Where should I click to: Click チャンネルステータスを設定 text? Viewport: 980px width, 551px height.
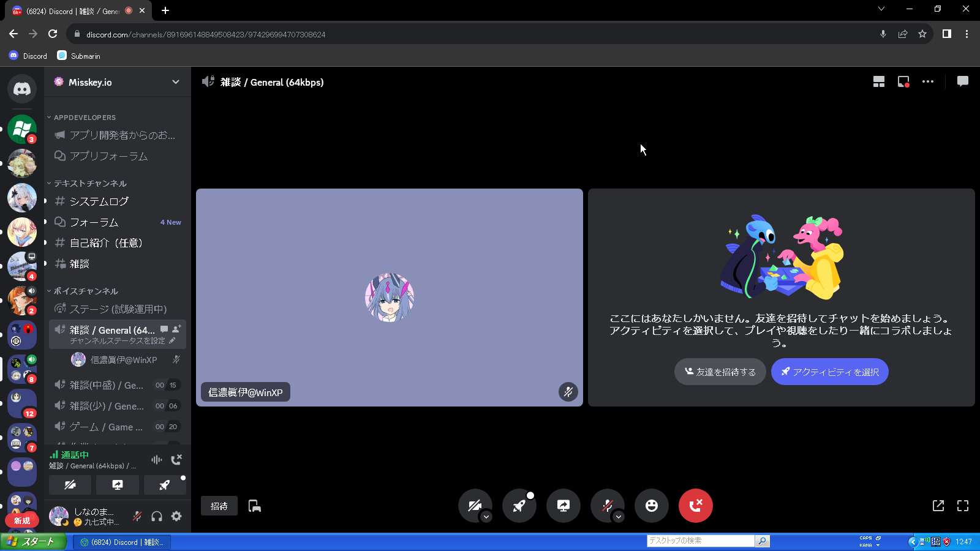(117, 341)
